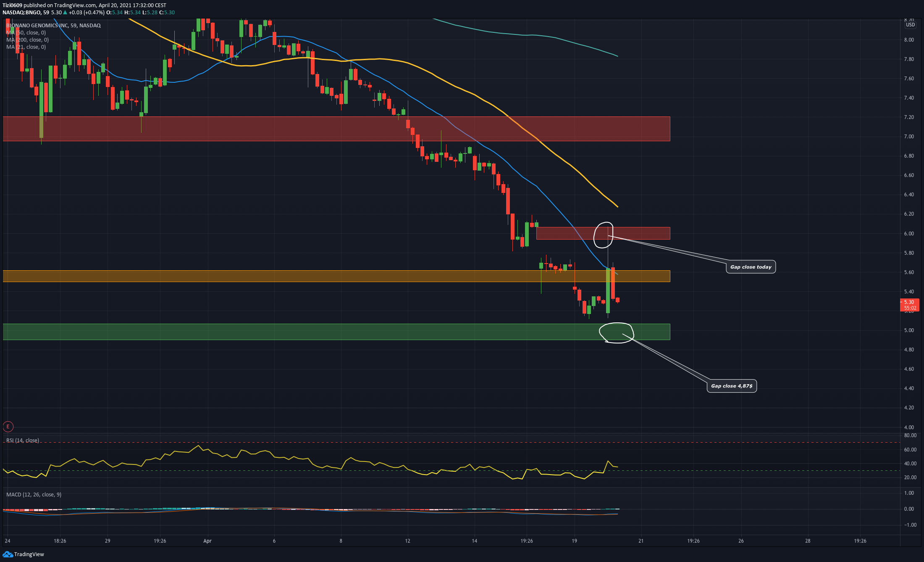
Task: Click the '21' date label on time axis
Action: click(641, 541)
